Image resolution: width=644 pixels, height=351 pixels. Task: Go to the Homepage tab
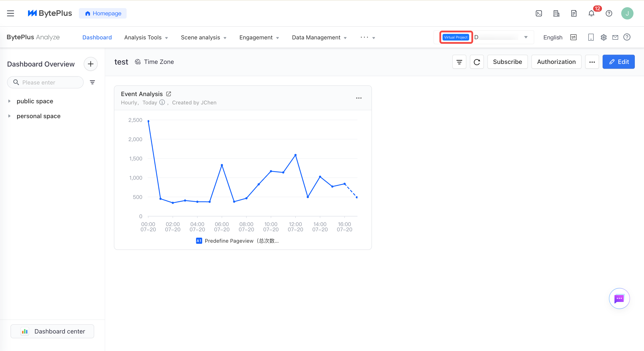(x=103, y=13)
